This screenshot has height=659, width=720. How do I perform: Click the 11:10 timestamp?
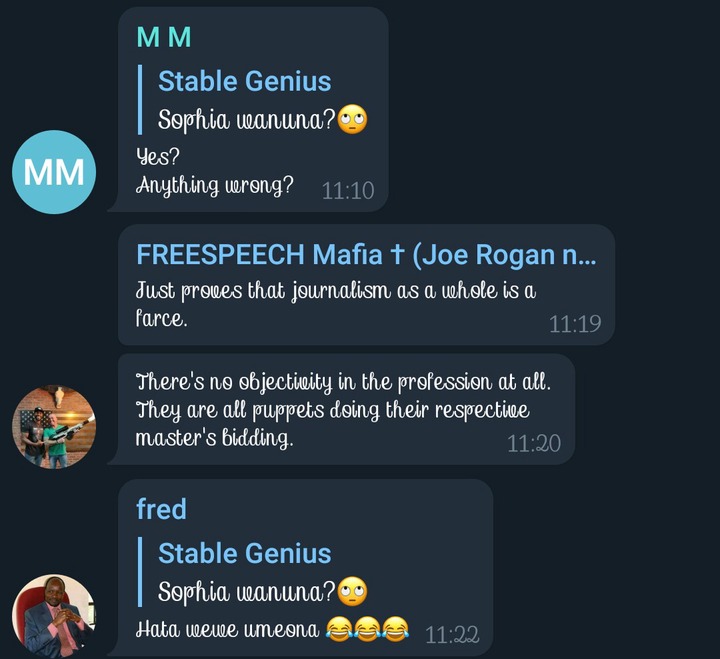coord(348,191)
